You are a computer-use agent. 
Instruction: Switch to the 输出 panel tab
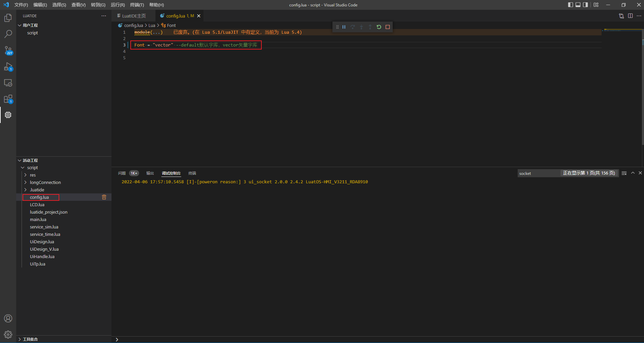click(x=150, y=173)
